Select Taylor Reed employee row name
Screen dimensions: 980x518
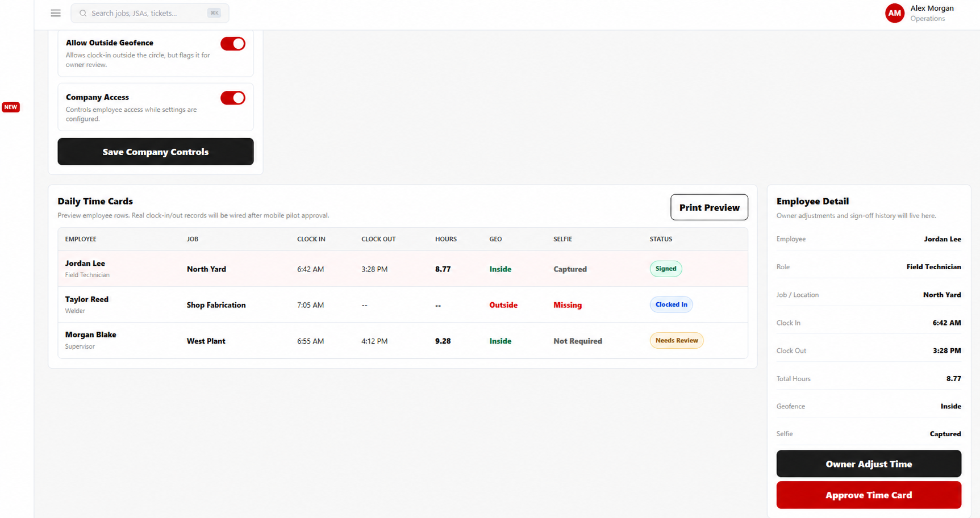(86, 299)
